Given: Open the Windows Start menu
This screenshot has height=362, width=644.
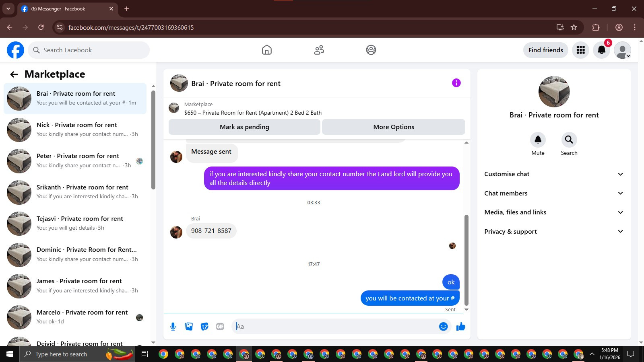Looking at the screenshot, I should pos(10,354).
